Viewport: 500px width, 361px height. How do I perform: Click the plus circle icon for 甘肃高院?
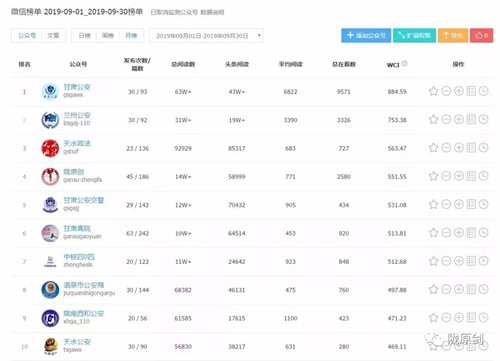[459, 233]
